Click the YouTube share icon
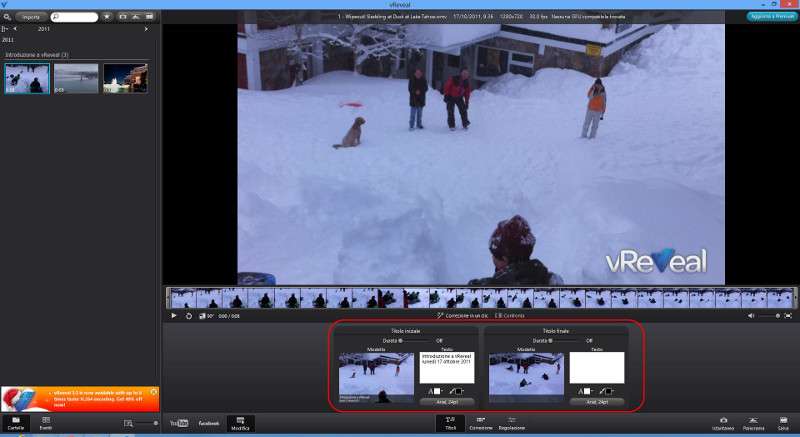The width and height of the screenshot is (800, 437). (180, 424)
